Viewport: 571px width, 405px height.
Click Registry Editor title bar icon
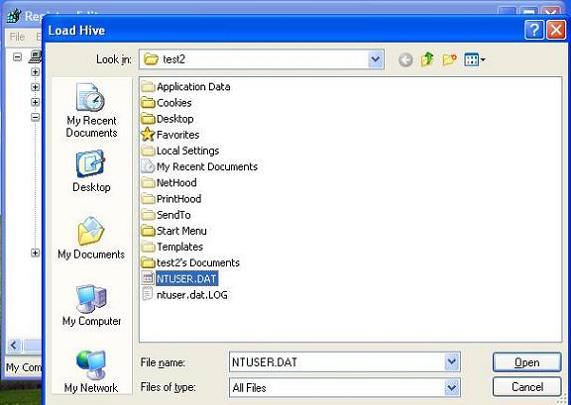click(x=14, y=16)
